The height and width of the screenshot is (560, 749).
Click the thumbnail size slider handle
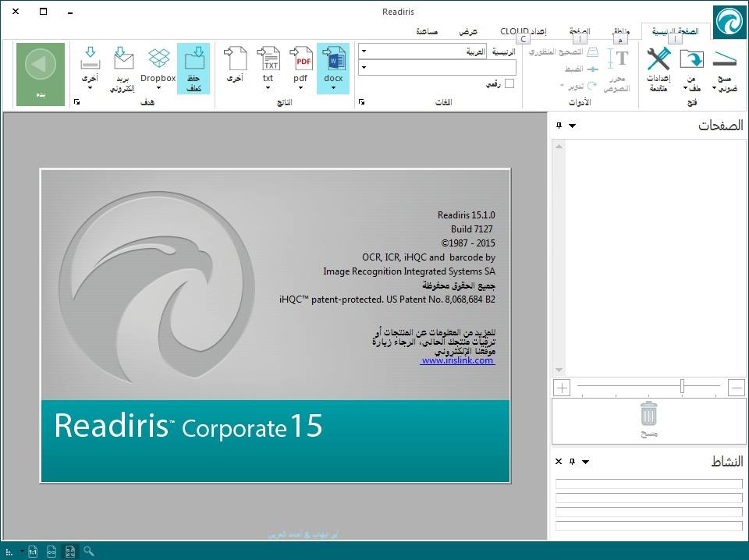[x=682, y=386]
